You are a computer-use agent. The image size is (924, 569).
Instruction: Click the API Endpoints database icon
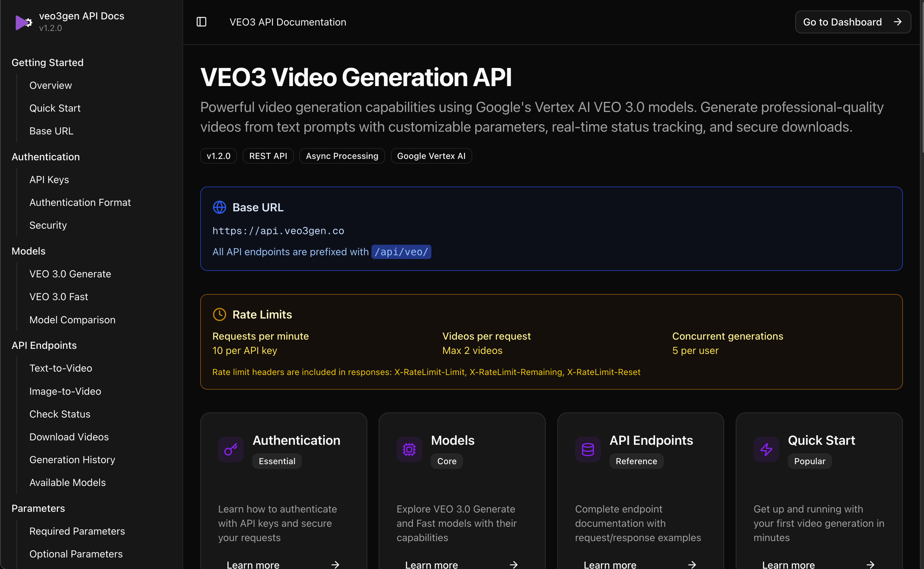(x=588, y=449)
